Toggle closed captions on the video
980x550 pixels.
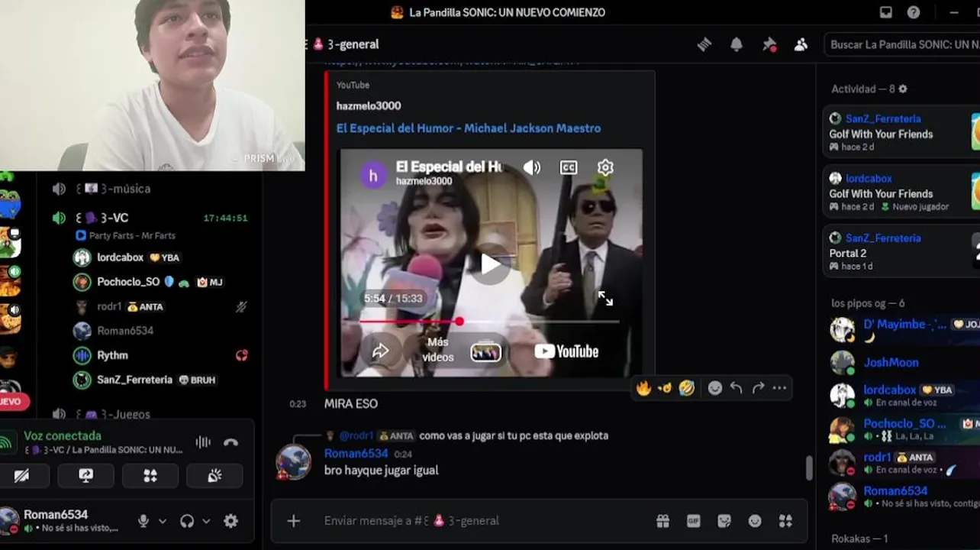point(569,167)
